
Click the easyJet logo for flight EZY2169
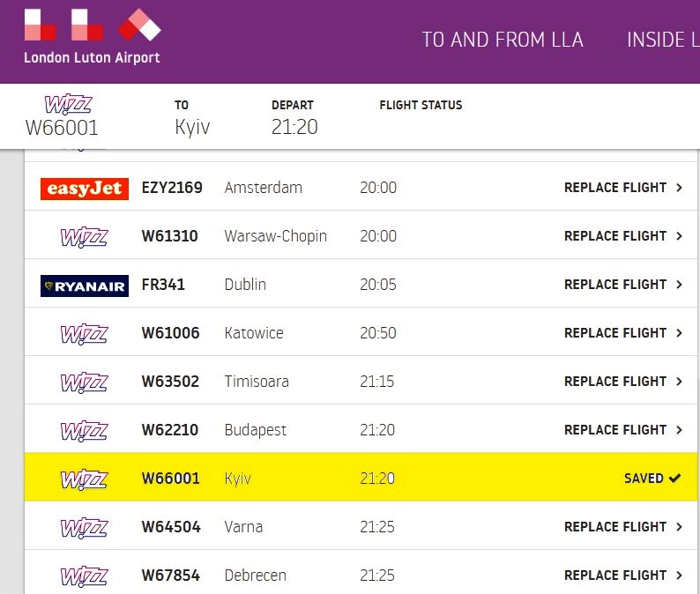pos(85,189)
